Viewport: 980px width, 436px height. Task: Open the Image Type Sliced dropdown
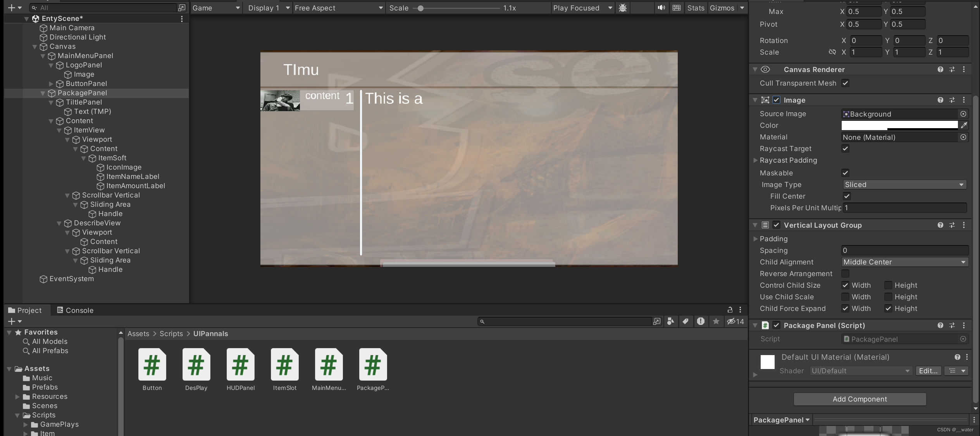click(x=904, y=185)
